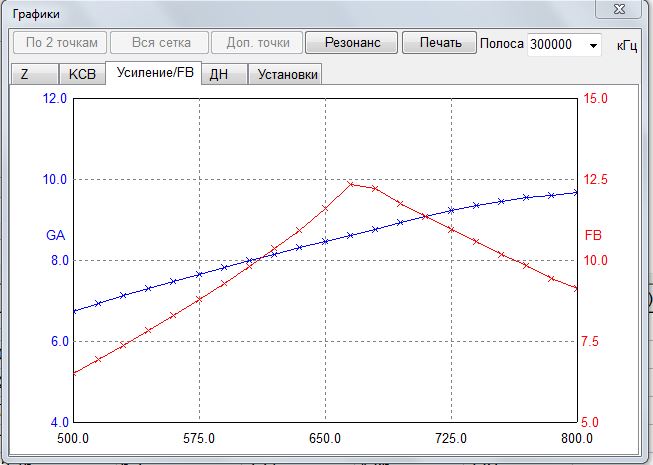Click the GA and FB crossing point near 725

click(425, 216)
